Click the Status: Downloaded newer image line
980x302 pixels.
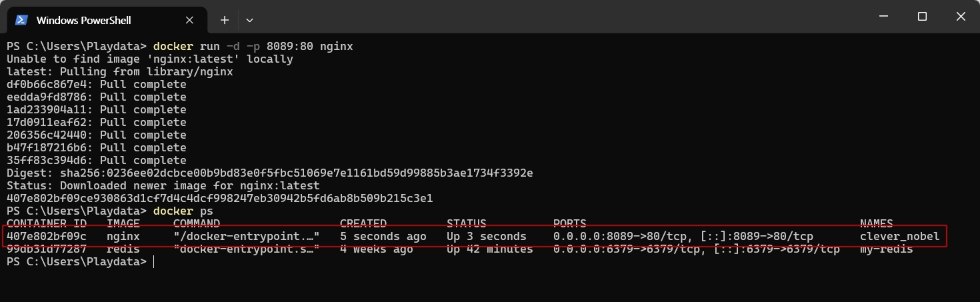click(x=163, y=186)
